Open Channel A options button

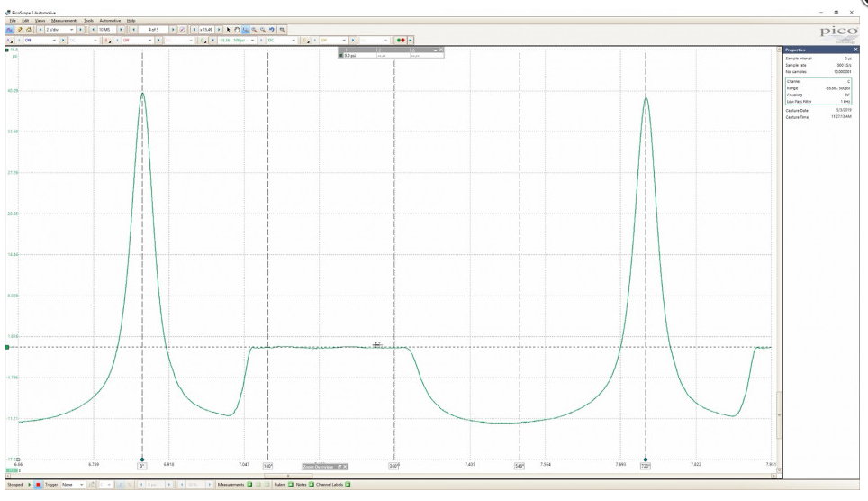pos(9,40)
